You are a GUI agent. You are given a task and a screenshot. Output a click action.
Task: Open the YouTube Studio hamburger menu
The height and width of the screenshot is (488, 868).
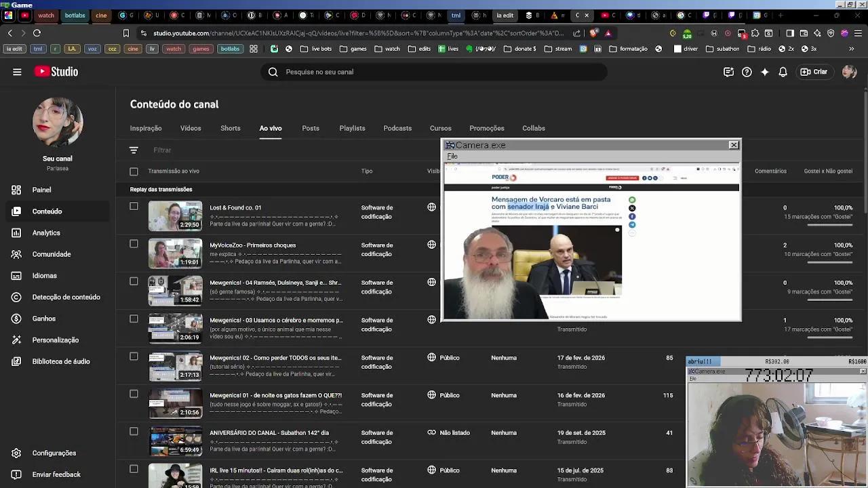pos(17,72)
